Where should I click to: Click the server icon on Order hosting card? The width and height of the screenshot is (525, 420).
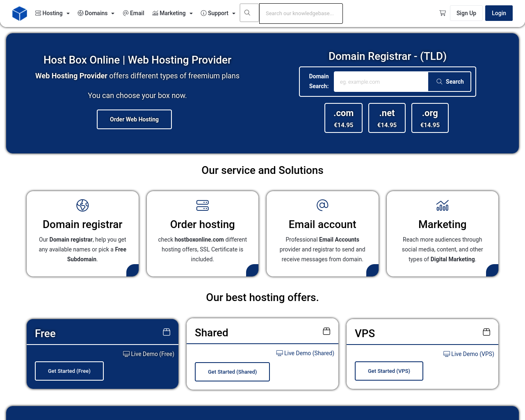(203, 205)
